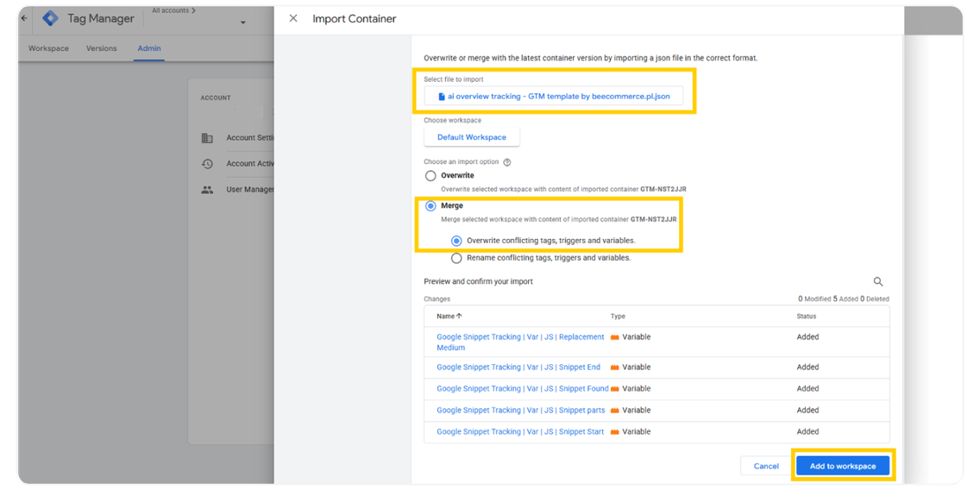
Task: Sort the changes by Name column
Action: coord(449,317)
